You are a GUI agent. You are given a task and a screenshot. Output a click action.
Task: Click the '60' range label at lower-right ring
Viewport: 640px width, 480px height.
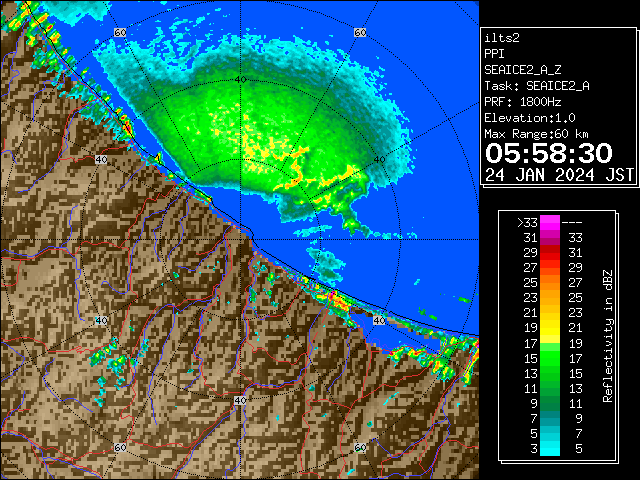pos(360,447)
